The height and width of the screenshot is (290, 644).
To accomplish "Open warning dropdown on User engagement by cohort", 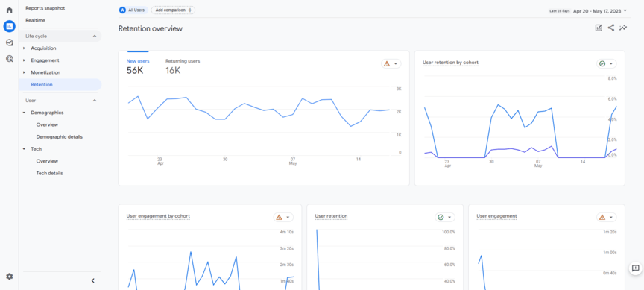I will [x=283, y=217].
